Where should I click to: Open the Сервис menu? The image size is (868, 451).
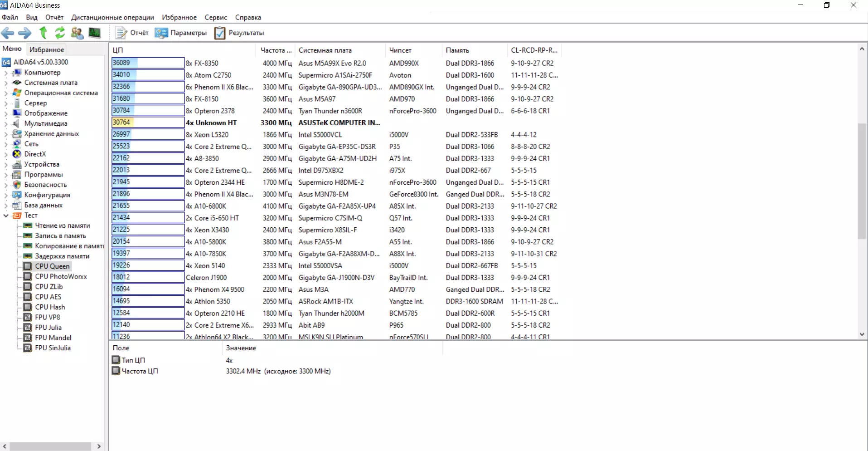[x=215, y=17]
